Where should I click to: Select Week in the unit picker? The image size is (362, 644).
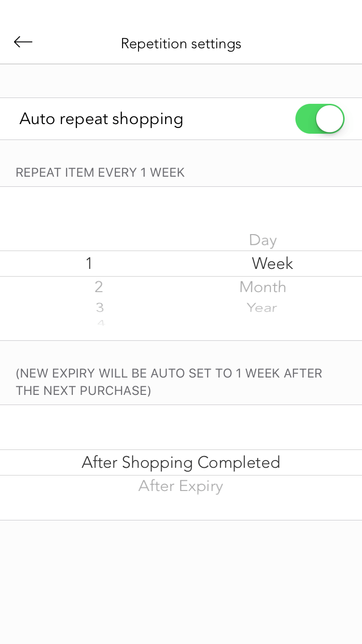tap(272, 264)
